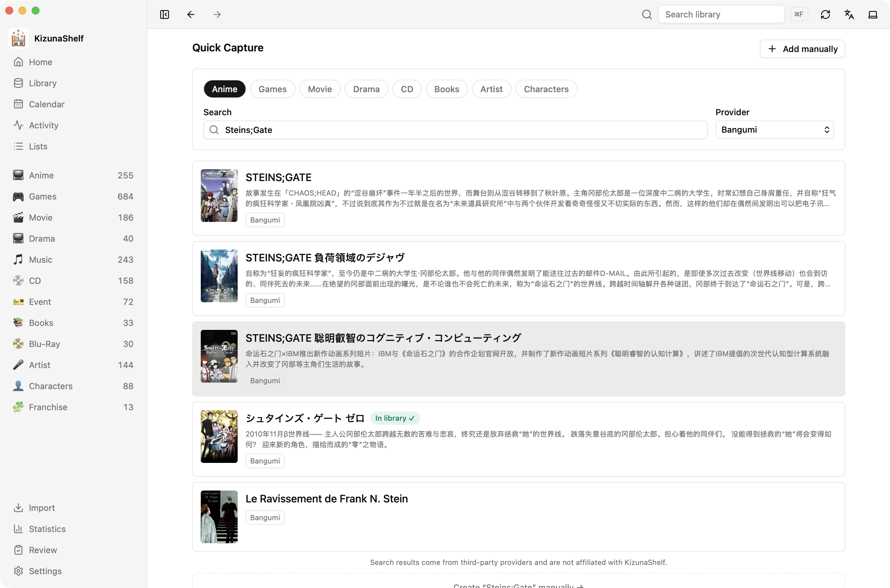Viewport: 890px width, 588px height.
Task: Open the 負荷領域のデジャヴ result cover thumbnail
Action: [x=219, y=276]
